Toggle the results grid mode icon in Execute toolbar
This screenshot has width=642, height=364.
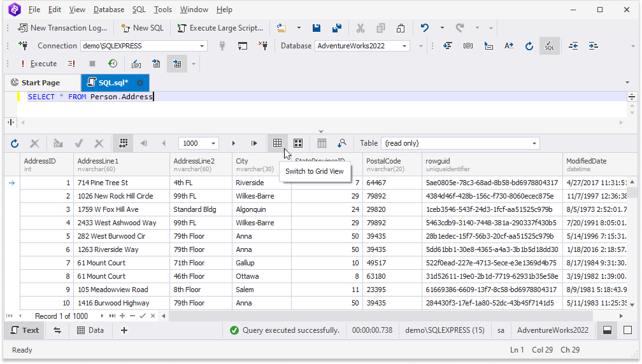pyautogui.click(x=177, y=64)
